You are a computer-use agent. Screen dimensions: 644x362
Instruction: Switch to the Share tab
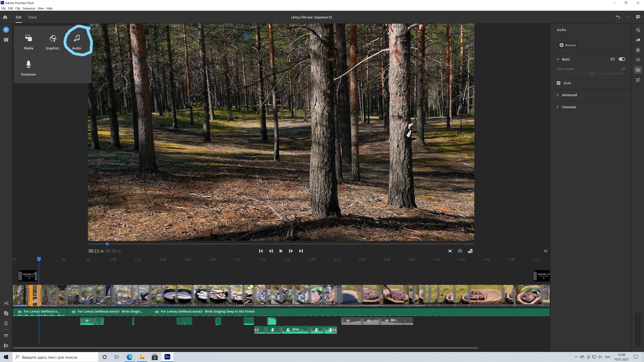32,17
